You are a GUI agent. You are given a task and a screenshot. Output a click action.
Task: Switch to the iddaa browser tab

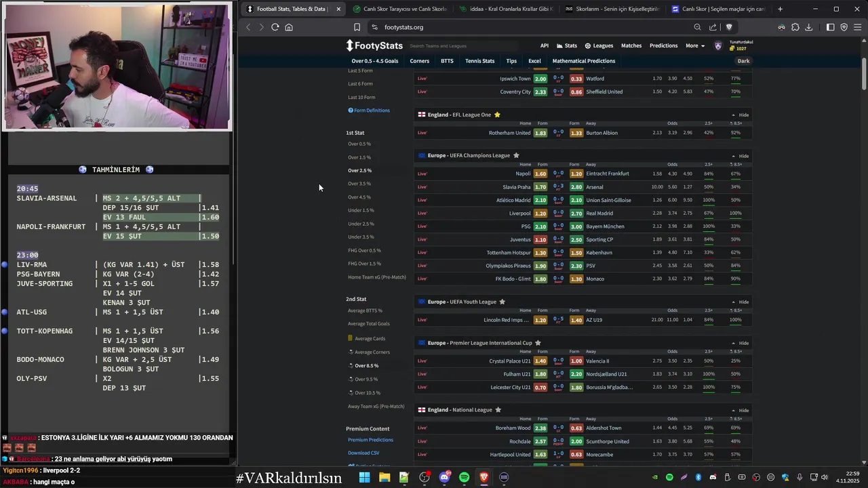point(505,9)
